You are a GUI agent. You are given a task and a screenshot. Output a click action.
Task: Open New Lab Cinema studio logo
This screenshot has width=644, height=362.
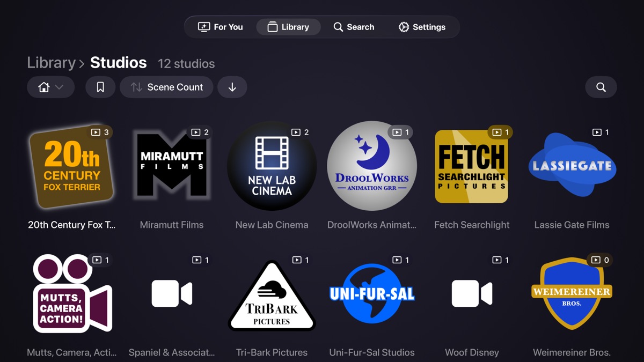click(x=272, y=166)
